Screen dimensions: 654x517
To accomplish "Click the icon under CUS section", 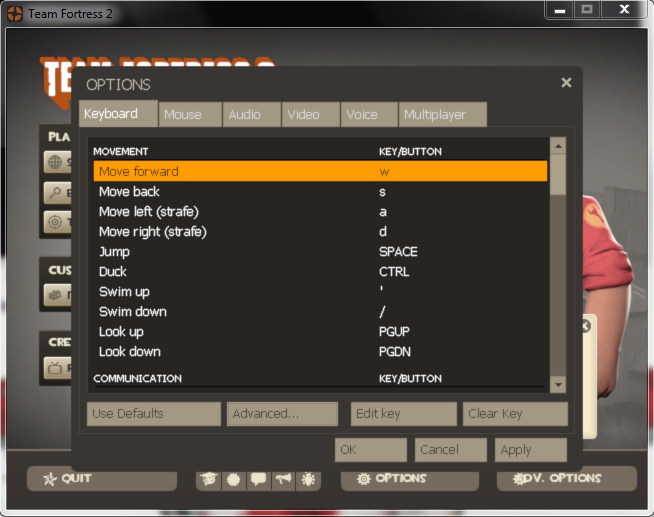I will 55,295.
